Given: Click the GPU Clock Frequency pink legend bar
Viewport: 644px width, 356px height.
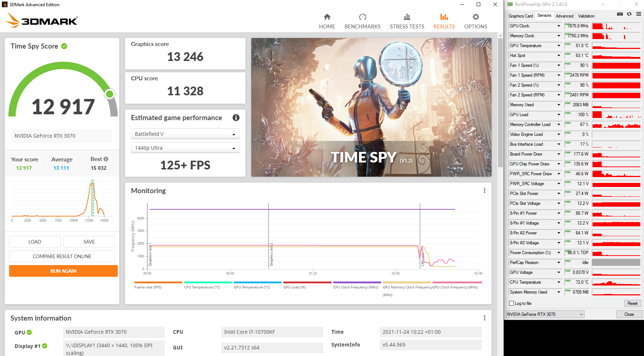Looking at the screenshot, I should coord(457,282).
